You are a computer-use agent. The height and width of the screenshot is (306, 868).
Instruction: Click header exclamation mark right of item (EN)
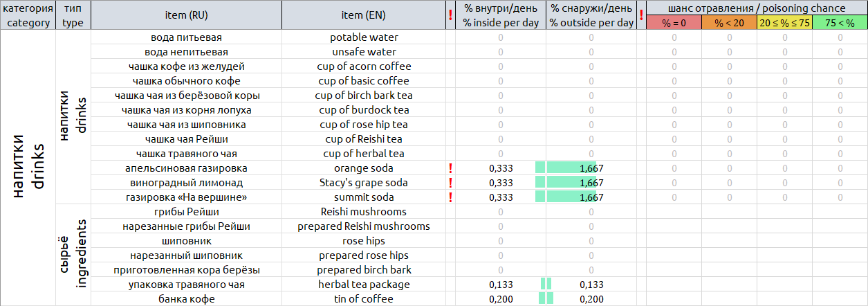coord(451,15)
